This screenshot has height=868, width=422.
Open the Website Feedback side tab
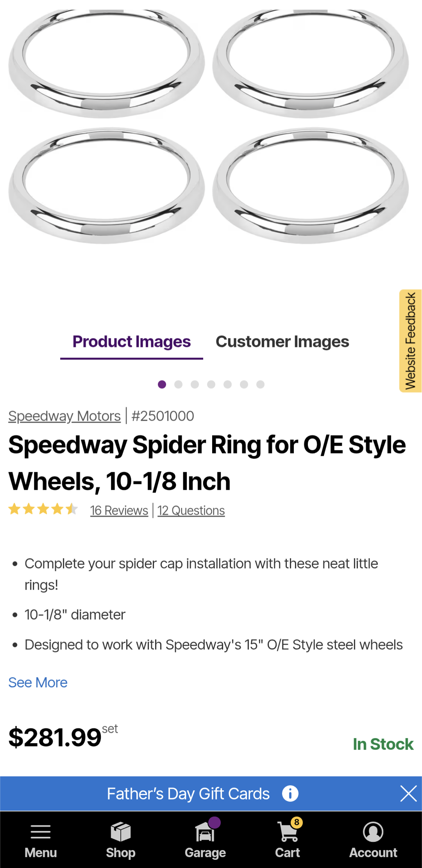click(x=410, y=341)
